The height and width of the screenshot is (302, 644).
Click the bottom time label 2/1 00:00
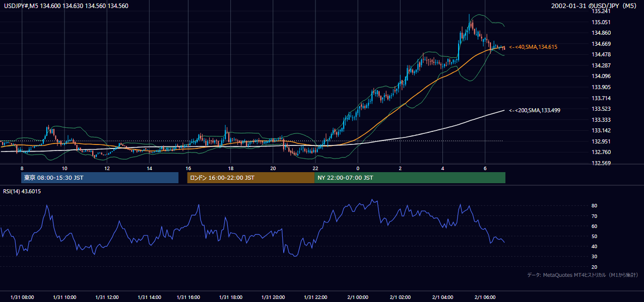click(x=358, y=297)
